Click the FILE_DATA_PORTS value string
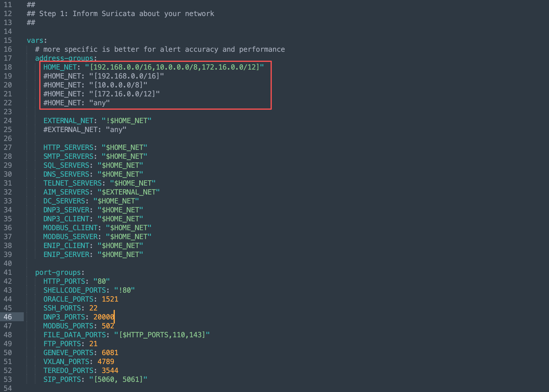This screenshot has height=392, width=549. point(162,335)
